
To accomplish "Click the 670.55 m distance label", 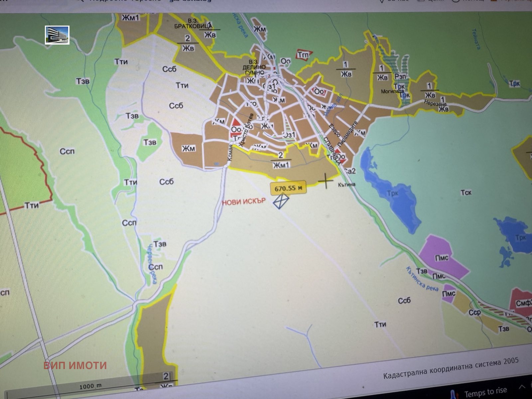I will pyautogui.click(x=288, y=188).
